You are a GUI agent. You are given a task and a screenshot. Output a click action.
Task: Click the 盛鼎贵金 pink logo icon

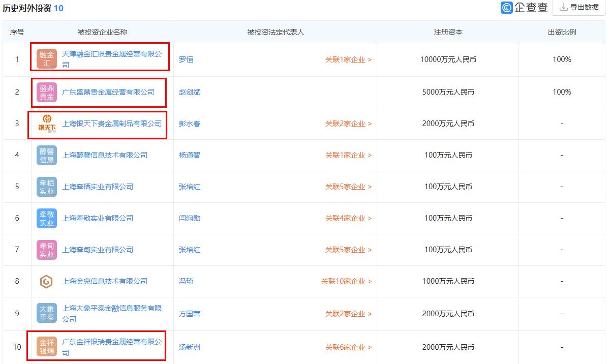46,92
